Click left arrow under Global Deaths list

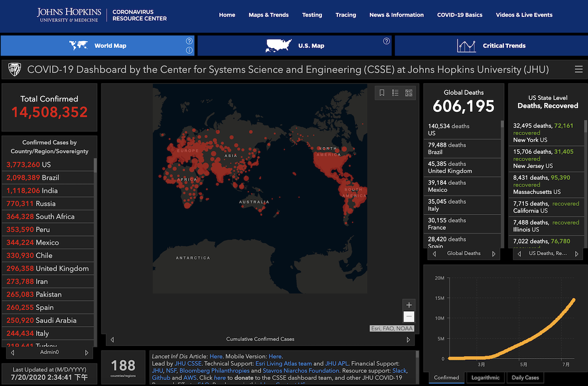[x=434, y=254]
